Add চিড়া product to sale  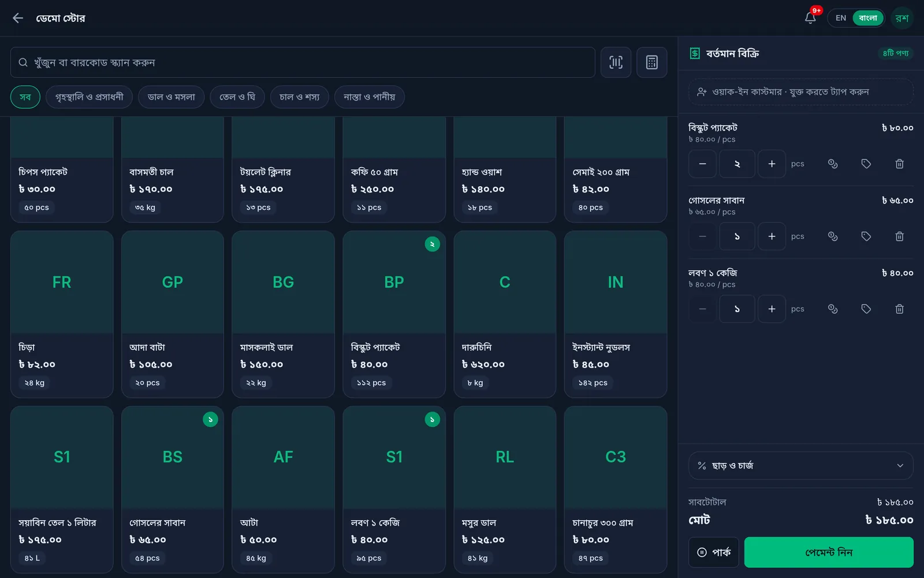[62, 314]
